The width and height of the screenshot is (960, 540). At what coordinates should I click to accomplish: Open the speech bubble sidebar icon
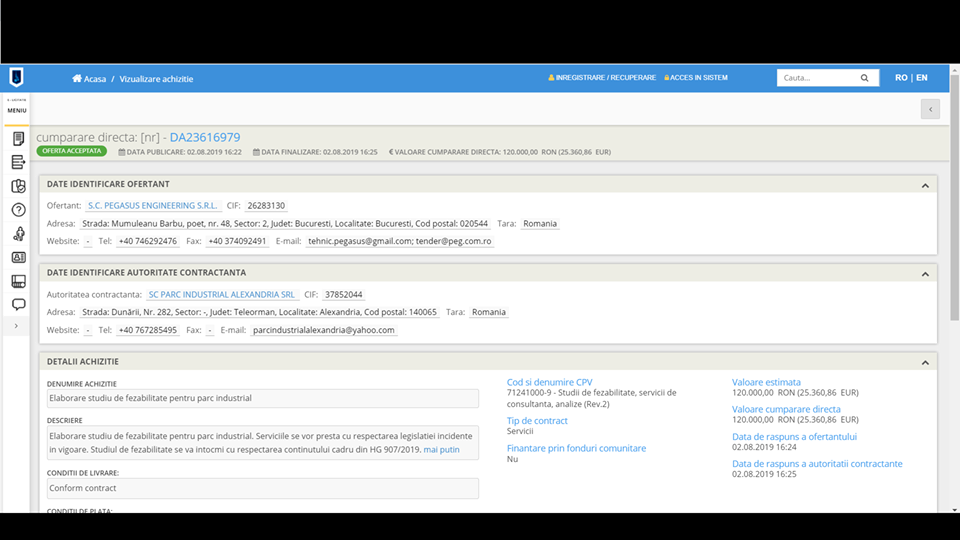(18, 304)
